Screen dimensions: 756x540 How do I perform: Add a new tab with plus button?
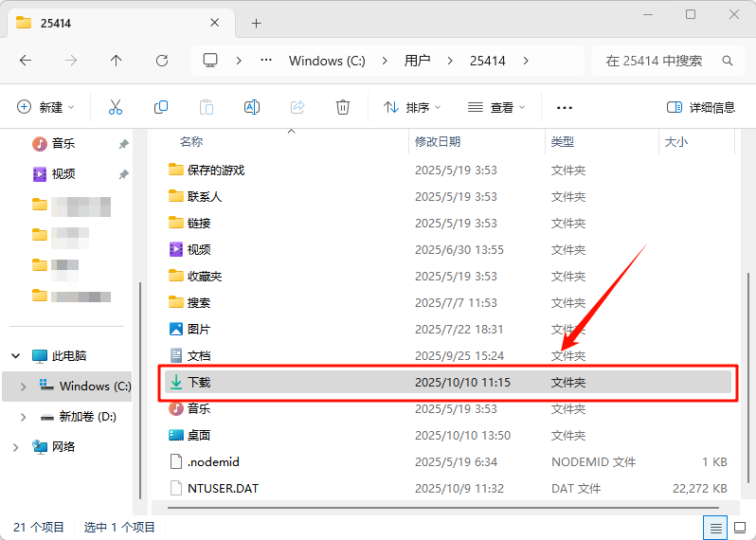pyautogui.click(x=257, y=23)
